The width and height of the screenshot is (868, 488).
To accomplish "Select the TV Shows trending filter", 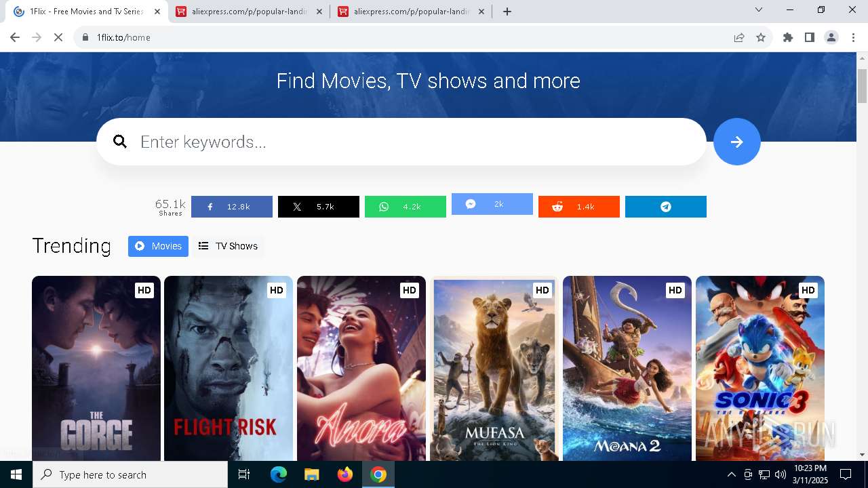I will [x=228, y=246].
